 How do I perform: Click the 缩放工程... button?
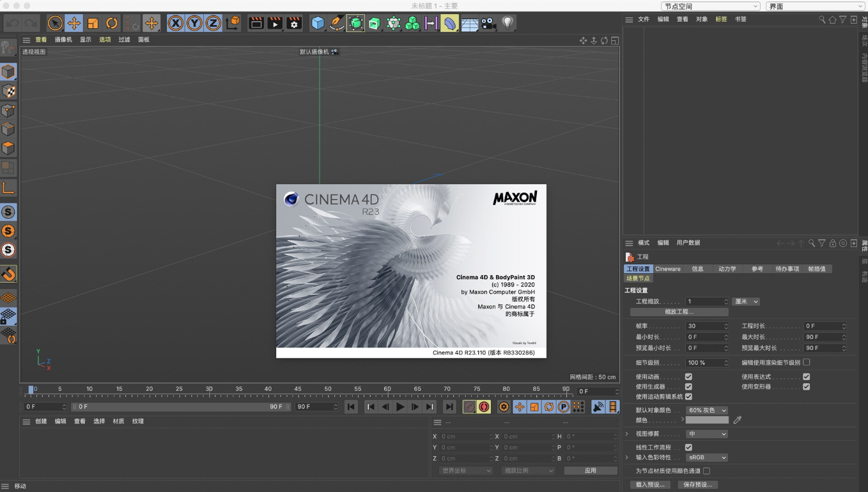point(679,312)
